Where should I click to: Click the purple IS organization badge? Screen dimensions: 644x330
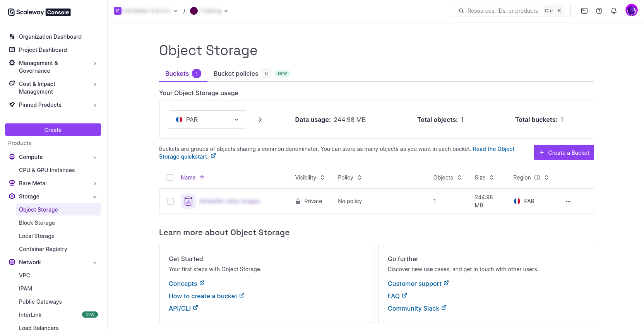(118, 11)
